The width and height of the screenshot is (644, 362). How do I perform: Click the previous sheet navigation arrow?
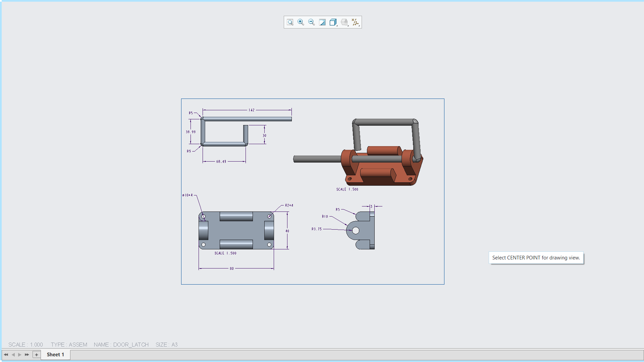[x=13, y=355]
